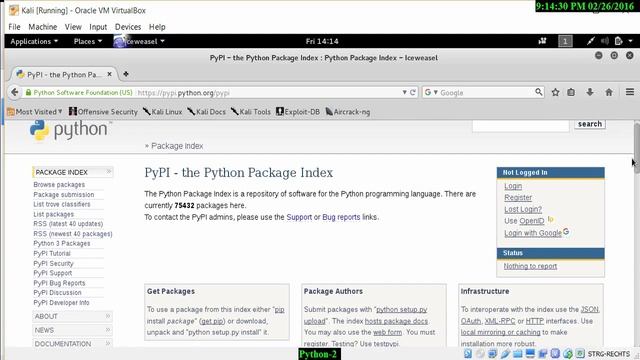Open the PyPI Tutorial sidebar link
The width and height of the screenshot is (640, 360).
52,253
